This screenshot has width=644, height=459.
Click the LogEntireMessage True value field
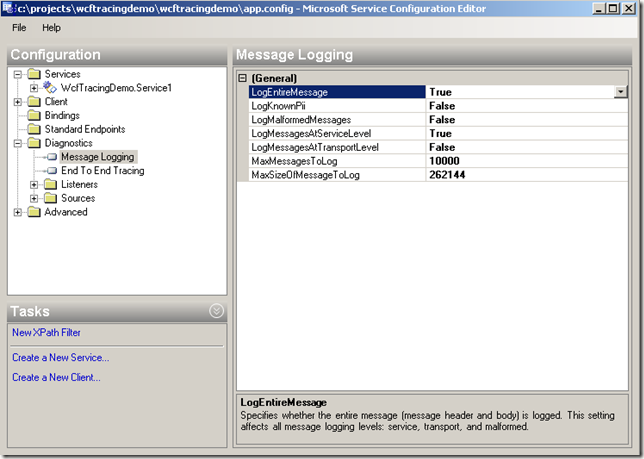click(520, 92)
